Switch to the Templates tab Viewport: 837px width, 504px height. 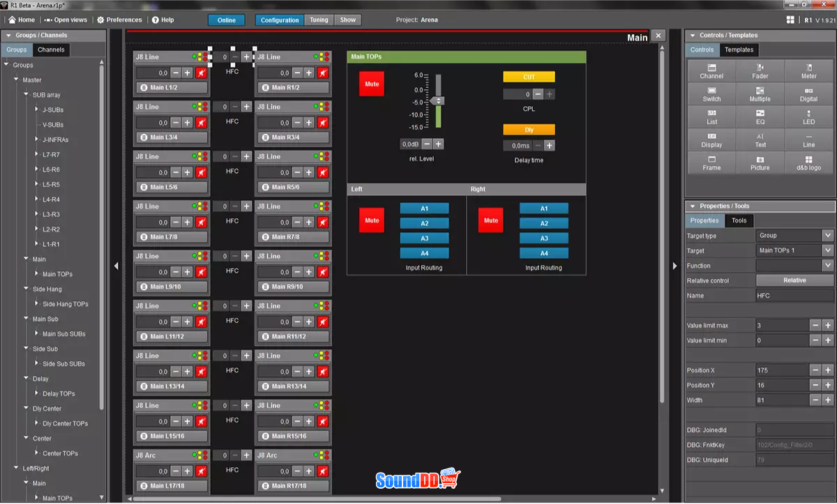click(739, 49)
